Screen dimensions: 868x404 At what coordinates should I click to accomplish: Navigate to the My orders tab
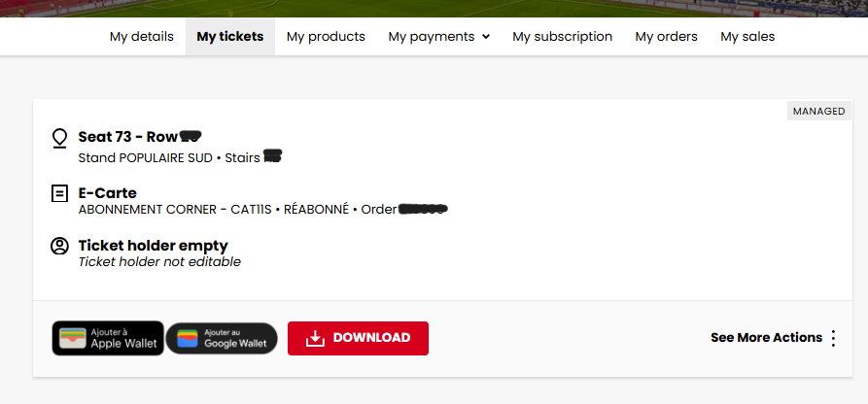point(666,37)
